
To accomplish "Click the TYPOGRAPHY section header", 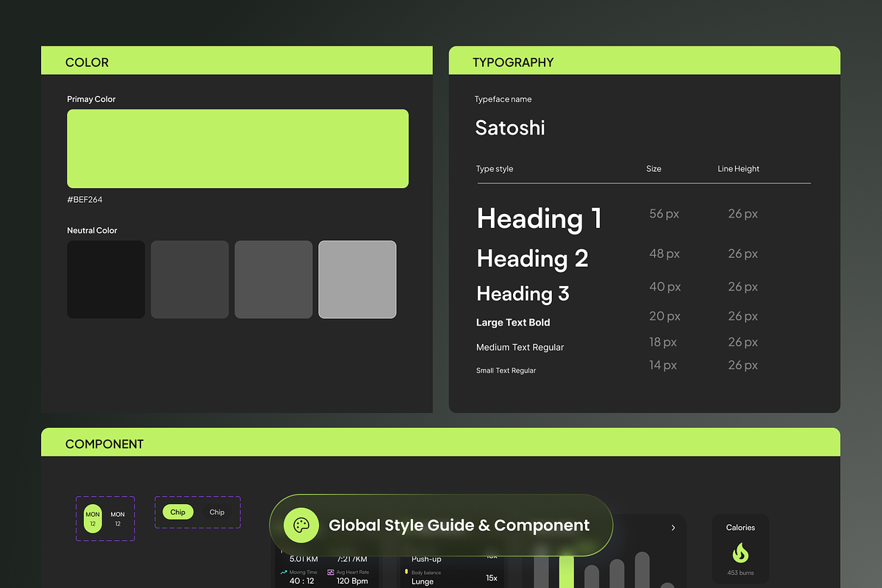I will pos(645,62).
